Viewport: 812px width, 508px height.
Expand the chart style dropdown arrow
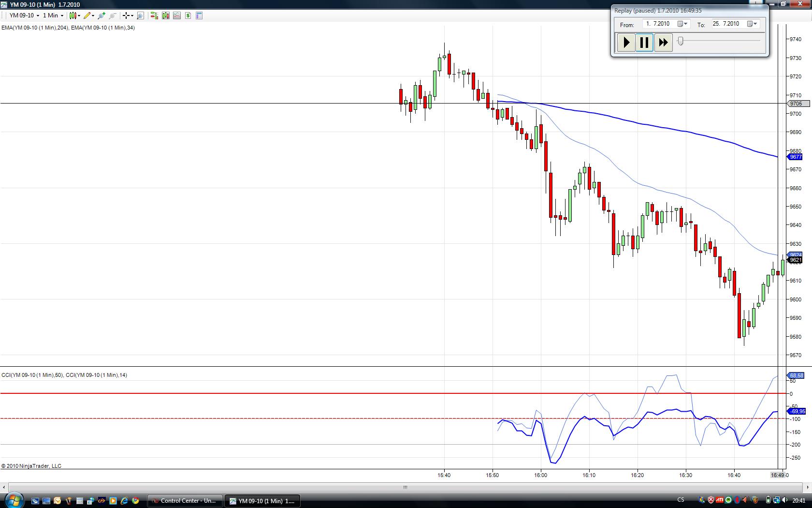pos(79,15)
